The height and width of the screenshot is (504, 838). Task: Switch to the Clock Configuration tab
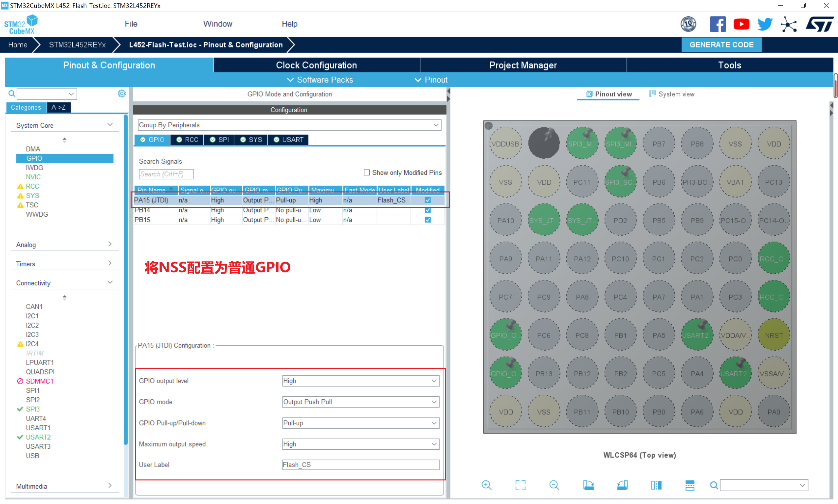(316, 65)
